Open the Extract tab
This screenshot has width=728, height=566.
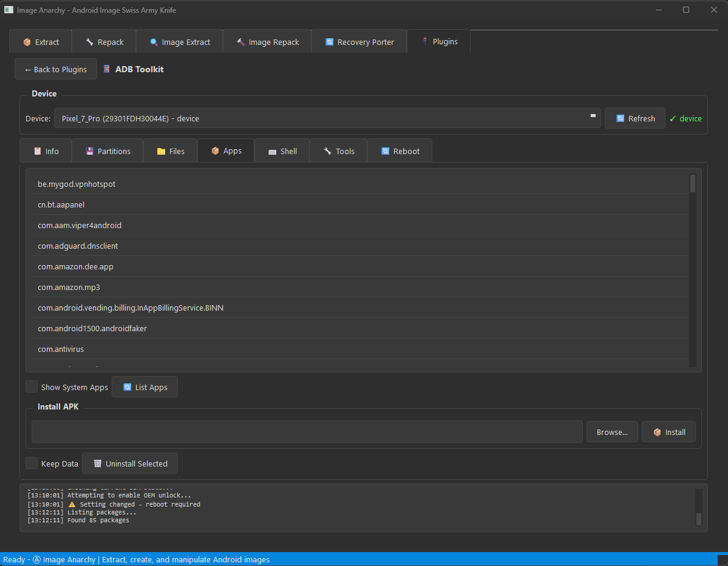pos(41,42)
